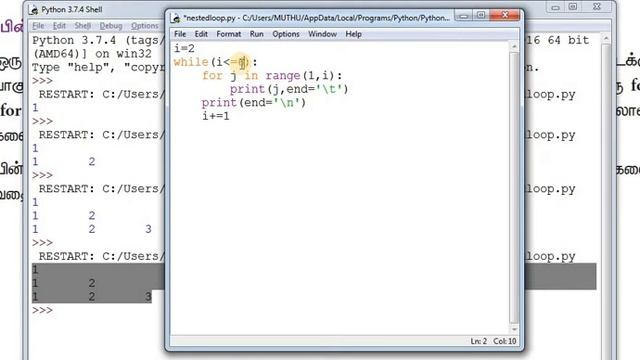Click the 'Python 3.7.4 Shell' window title
The width and height of the screenshot is (640, 360).
(x=72, y=9)
